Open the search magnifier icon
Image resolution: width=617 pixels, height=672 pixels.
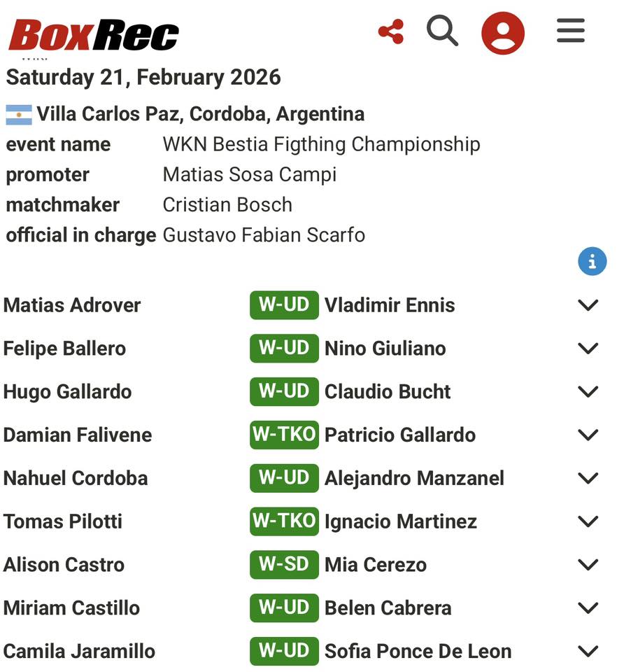point(442,31)
